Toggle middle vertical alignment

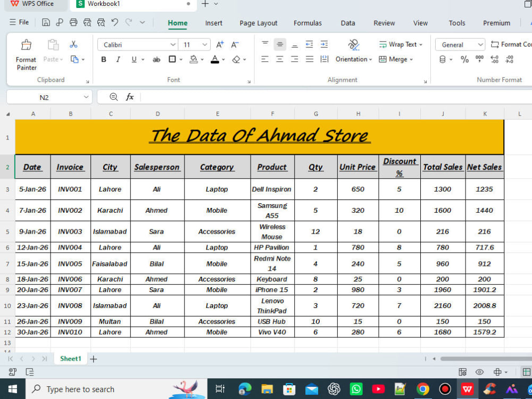click(x=280, y=44)
